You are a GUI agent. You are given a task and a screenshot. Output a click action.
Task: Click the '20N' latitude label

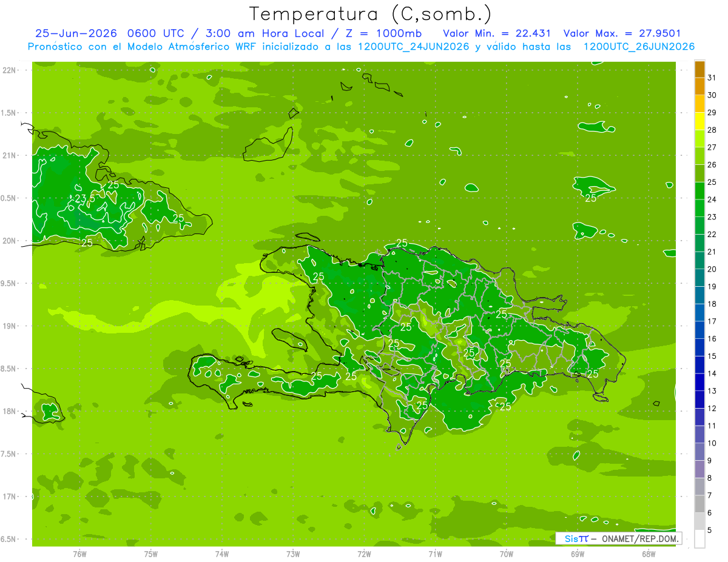[9, 241]
